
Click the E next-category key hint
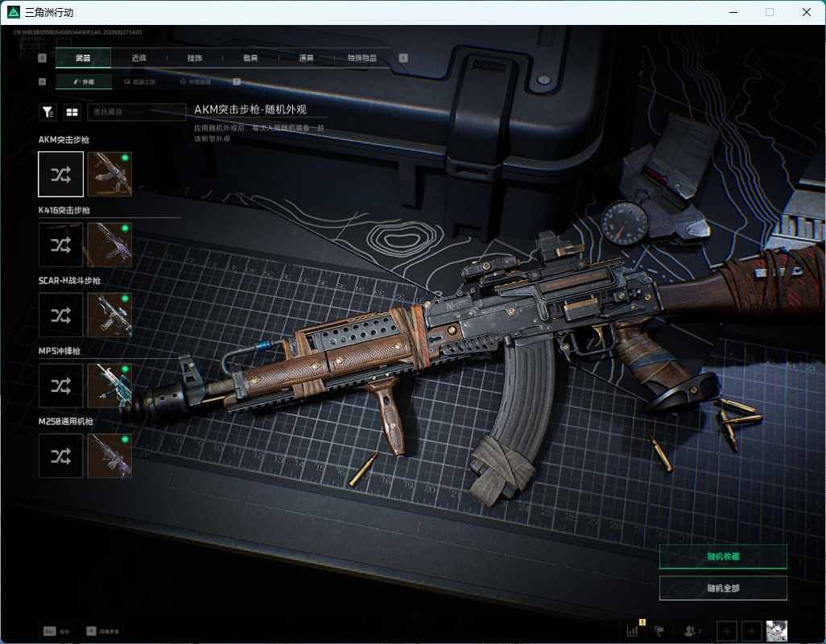click(x=403, y=58)
